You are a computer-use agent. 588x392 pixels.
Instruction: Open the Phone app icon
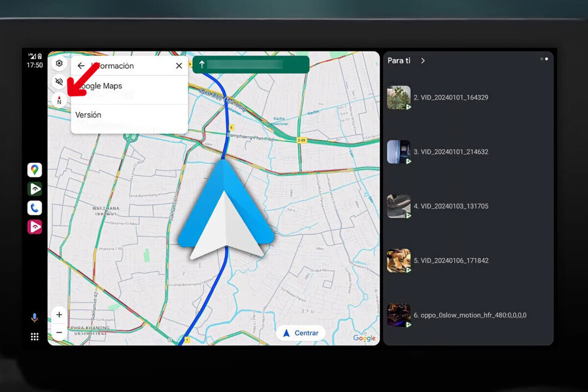click(x=34, y=208)
